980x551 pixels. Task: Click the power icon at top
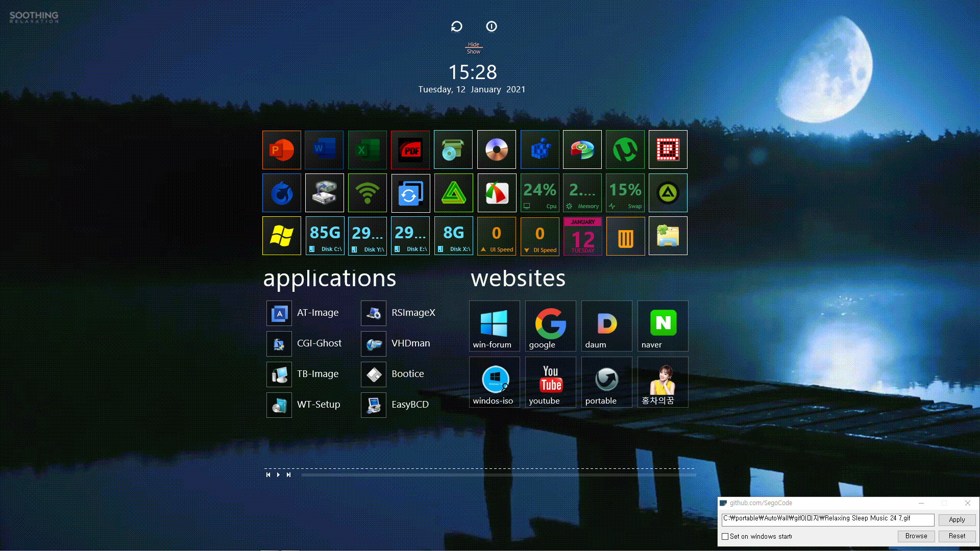click(492, 27)
